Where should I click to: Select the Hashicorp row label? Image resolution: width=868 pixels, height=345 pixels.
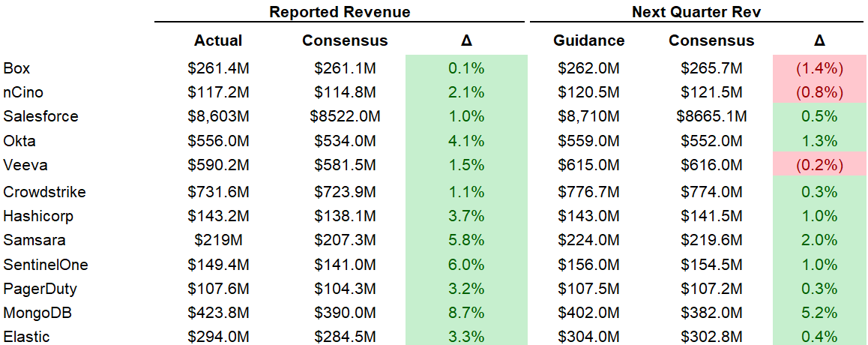(38, 216)
